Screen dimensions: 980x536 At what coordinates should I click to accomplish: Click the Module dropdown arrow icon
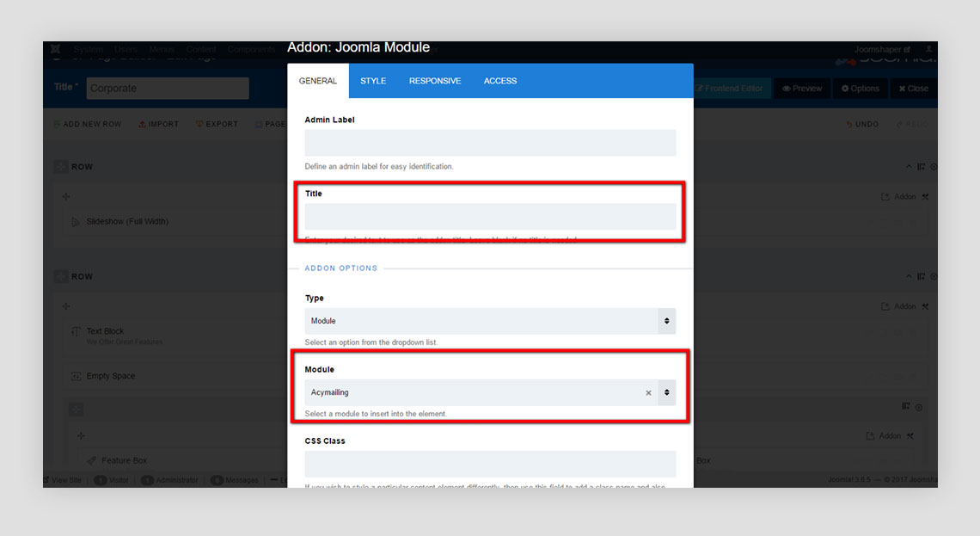click(667, 392)
